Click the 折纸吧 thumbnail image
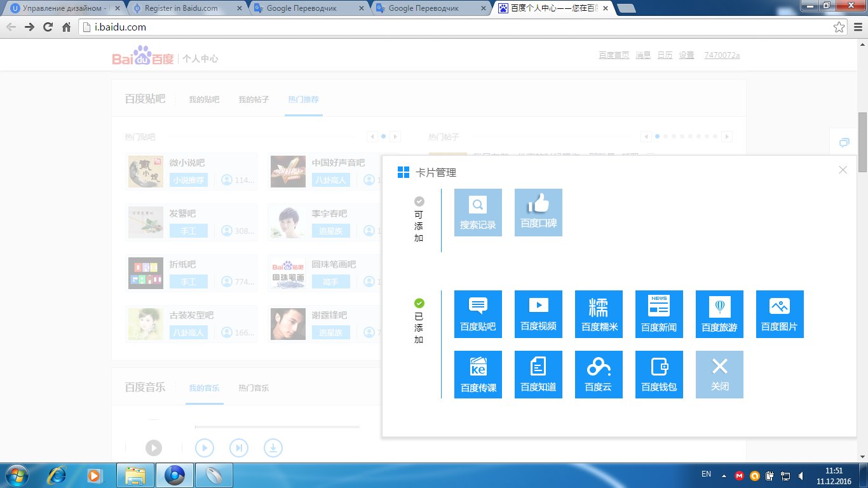This screenshot has width=868, height=488. (146, 273)
